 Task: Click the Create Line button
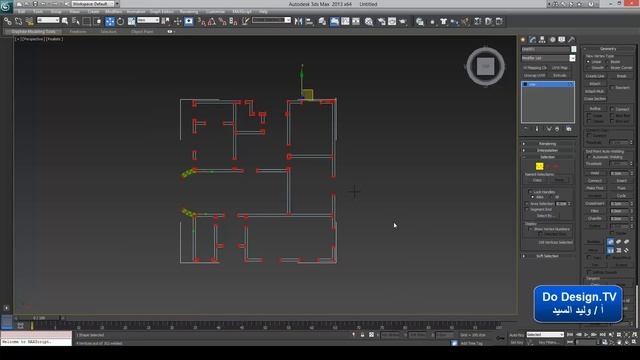point(595,76)
